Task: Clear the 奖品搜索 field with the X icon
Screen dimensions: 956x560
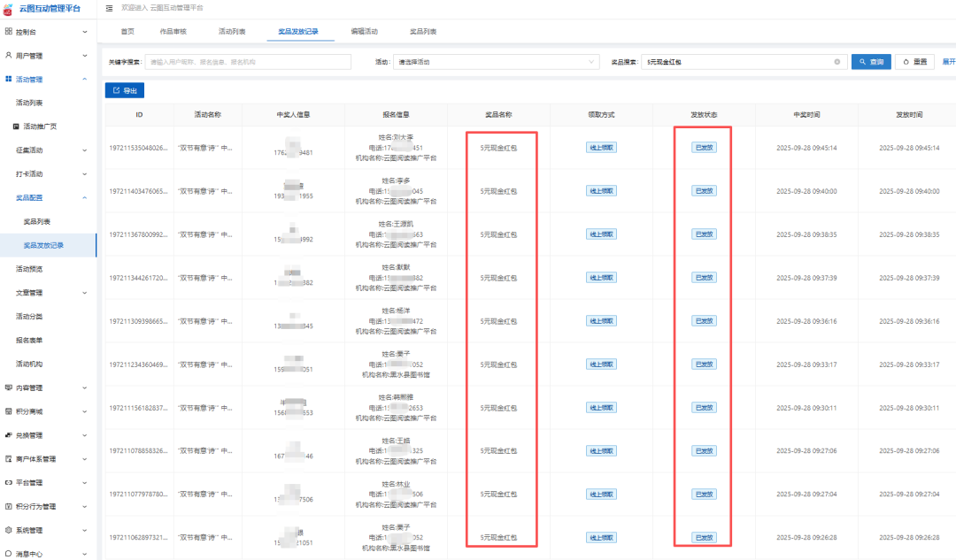Action: [836, 62]
